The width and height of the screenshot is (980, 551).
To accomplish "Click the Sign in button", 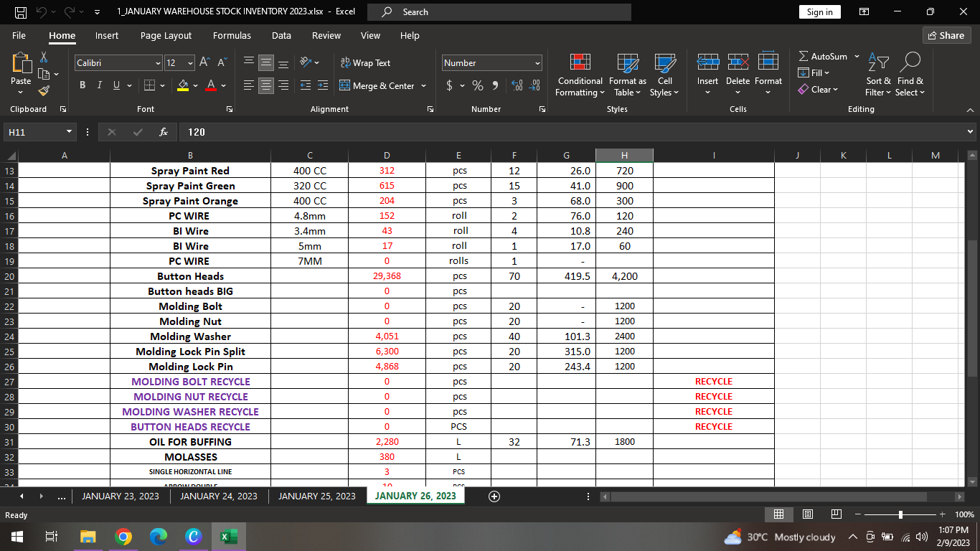I will pyautogui.click(x=819, y=12).
